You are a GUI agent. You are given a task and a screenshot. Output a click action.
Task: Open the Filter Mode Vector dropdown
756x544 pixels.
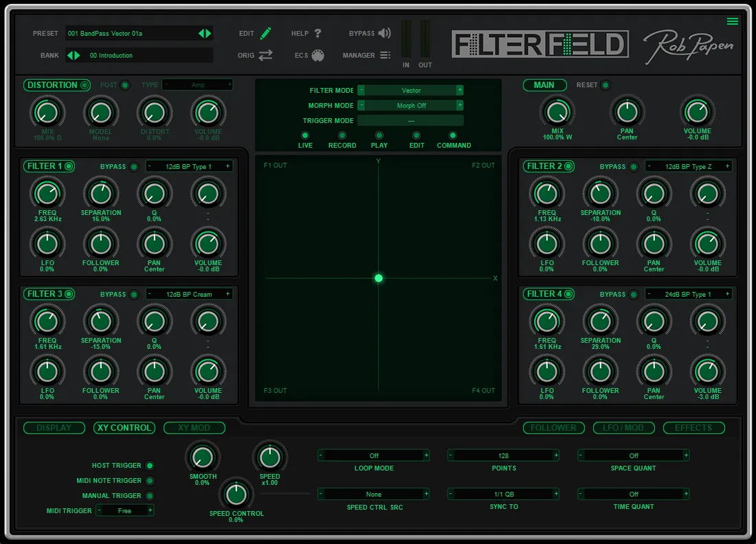(x=411, y=90)
